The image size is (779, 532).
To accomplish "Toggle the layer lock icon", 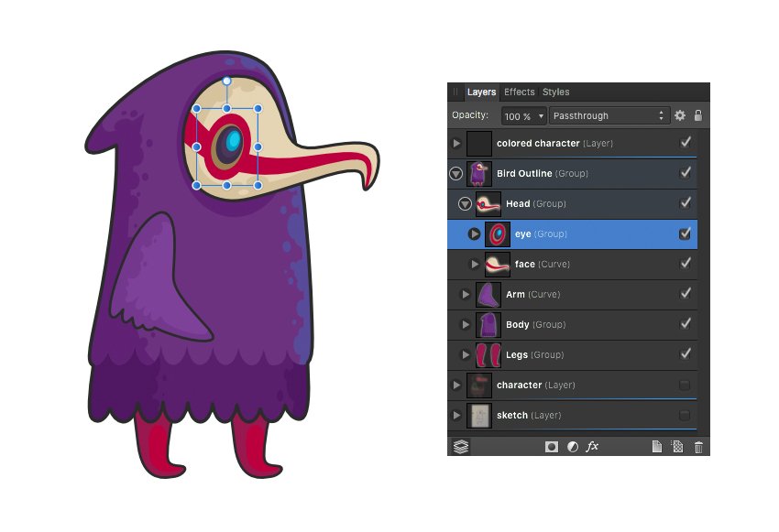I will tap(698, 115).
